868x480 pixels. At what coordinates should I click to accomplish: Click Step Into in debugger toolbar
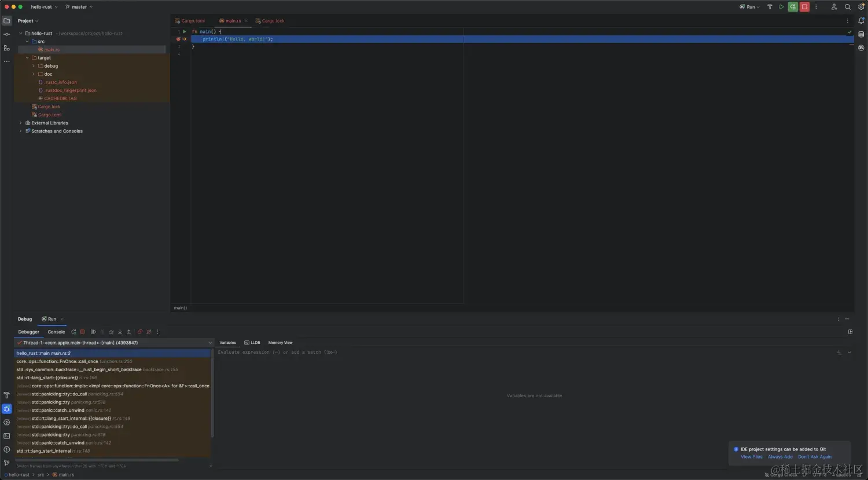pos(120,332)
